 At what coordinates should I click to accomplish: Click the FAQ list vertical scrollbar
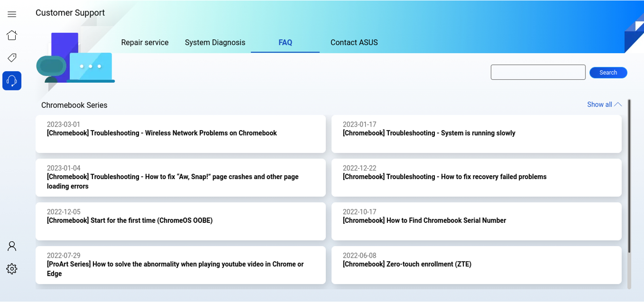click(629, 176)
